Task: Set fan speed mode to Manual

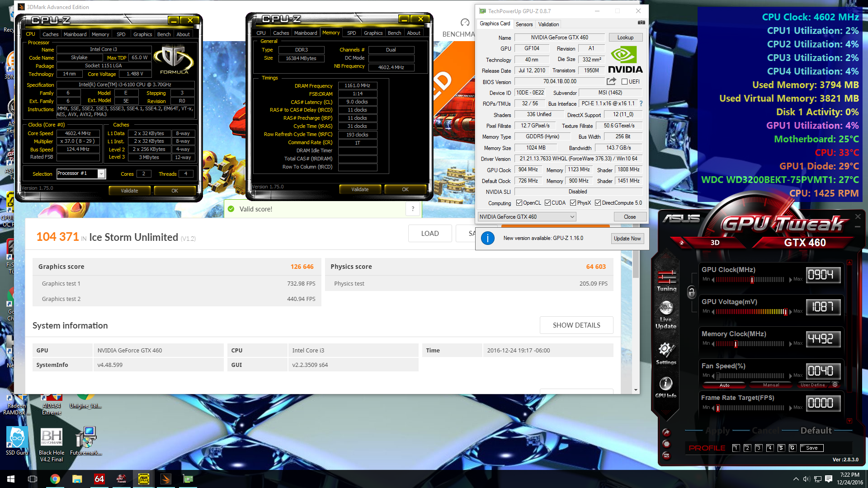Action: [x=771, y=385]
